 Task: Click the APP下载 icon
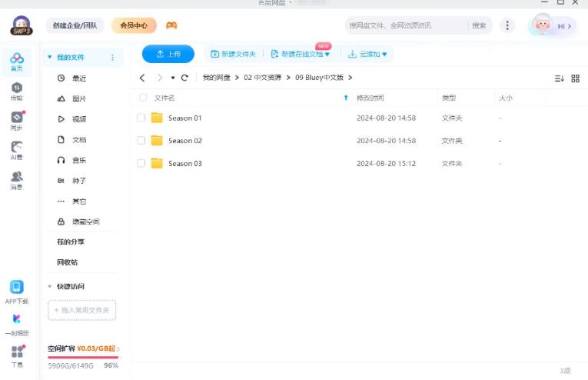(x=16, y=287)
